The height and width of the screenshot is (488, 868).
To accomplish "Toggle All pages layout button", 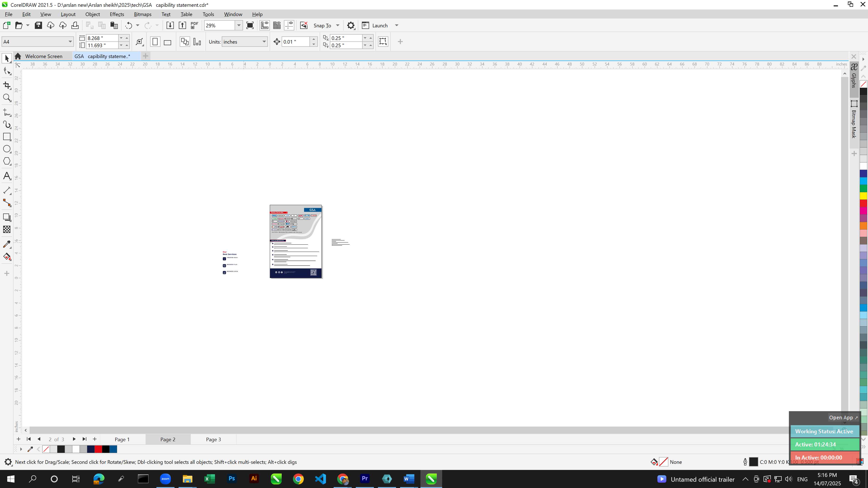I will [x=185, y=42].
